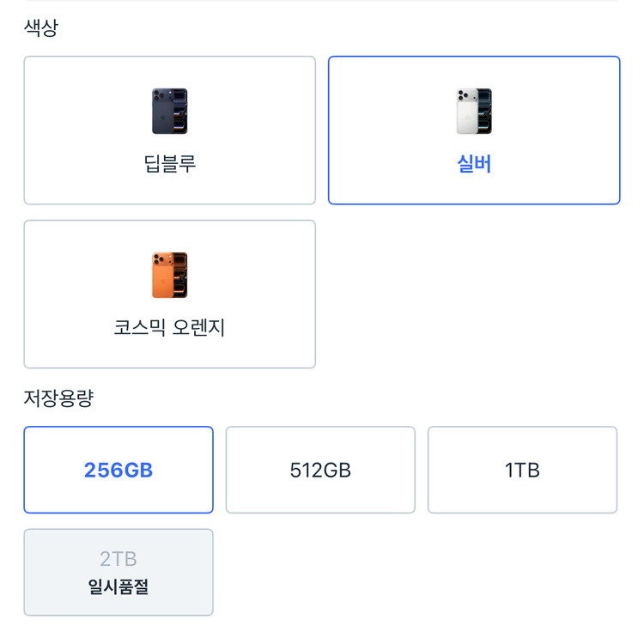Choose the 512GB storage option
This screenshot has width=644, height=644.
(320, 470)
